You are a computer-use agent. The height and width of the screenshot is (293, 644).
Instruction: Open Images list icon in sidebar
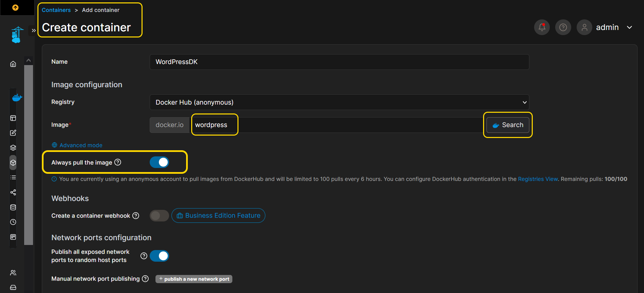[x=13, y=178]
